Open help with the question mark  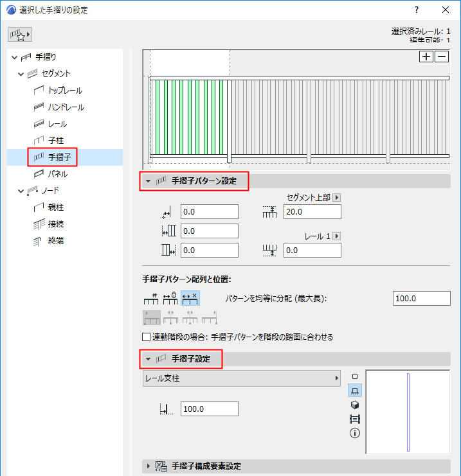point(417,10)
